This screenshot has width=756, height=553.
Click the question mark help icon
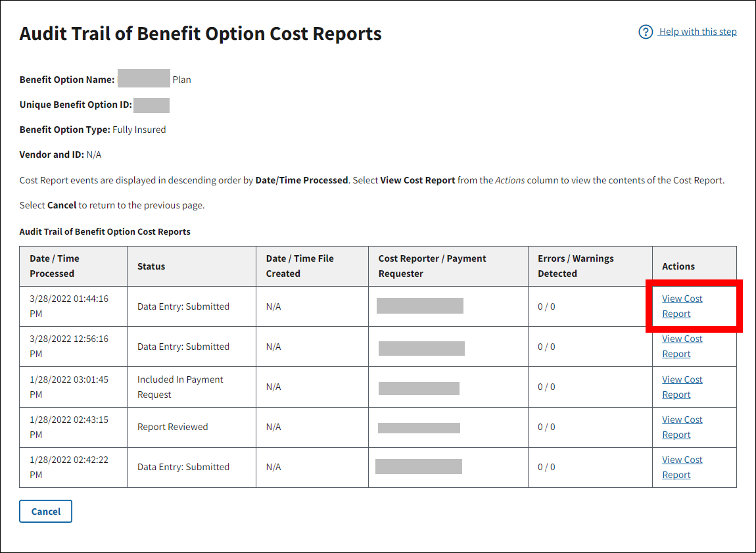click(646, 32)
